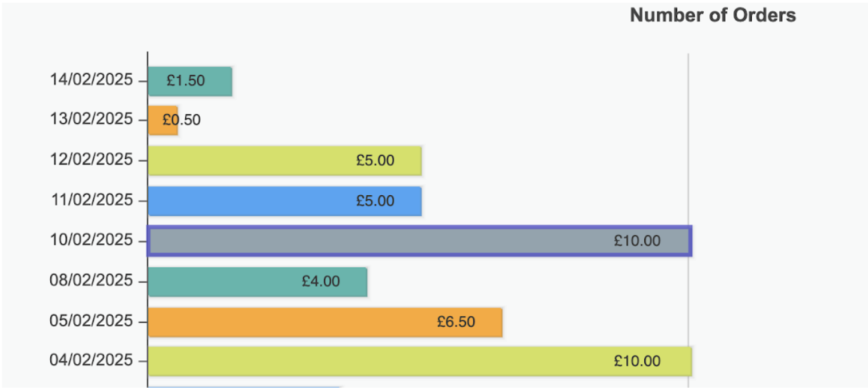
Task: Select the yellow-green 04/02/2025 bar
Action: [420, 361]
